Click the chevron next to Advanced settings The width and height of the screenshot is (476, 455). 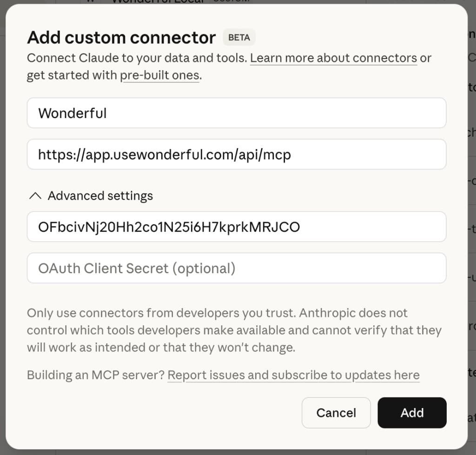click(35, 196)
